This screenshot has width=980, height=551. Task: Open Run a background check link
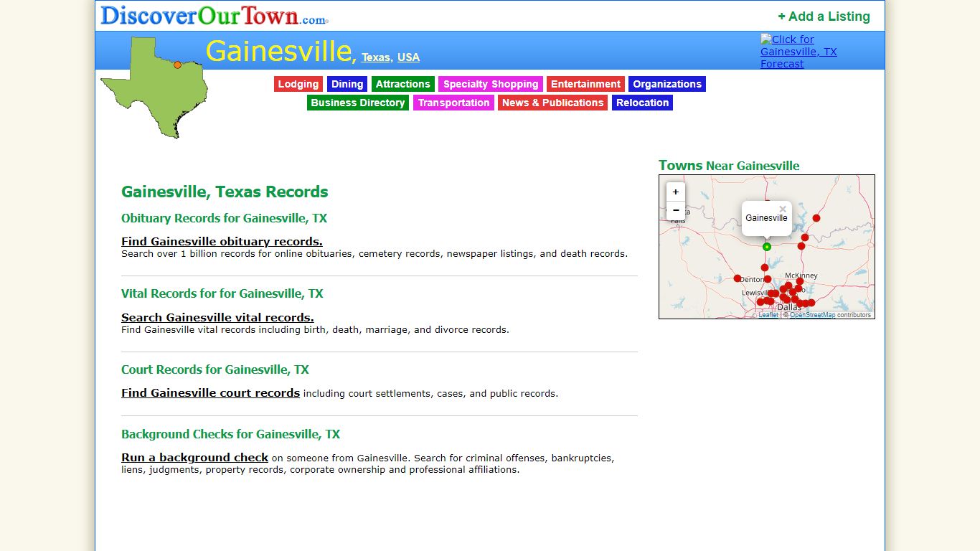(194, 458)
